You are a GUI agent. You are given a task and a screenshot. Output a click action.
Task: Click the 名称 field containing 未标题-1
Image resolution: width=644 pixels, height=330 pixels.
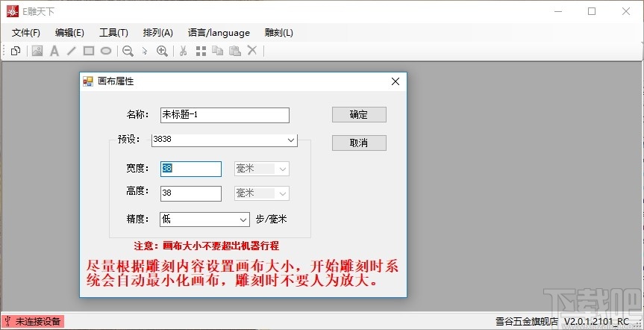(225, 115)
